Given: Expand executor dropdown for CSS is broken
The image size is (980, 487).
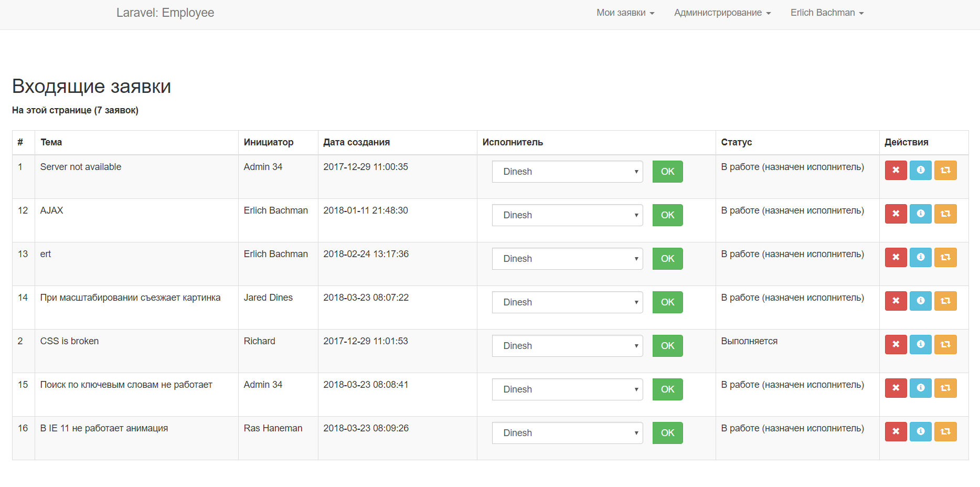Looking at the screenshot, I should tap(567, 346).
